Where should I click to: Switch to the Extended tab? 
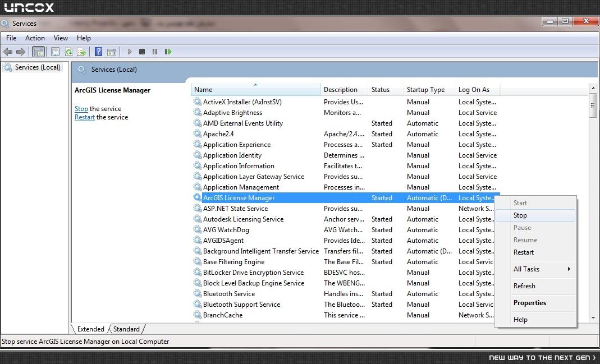(x=90, y=329)
